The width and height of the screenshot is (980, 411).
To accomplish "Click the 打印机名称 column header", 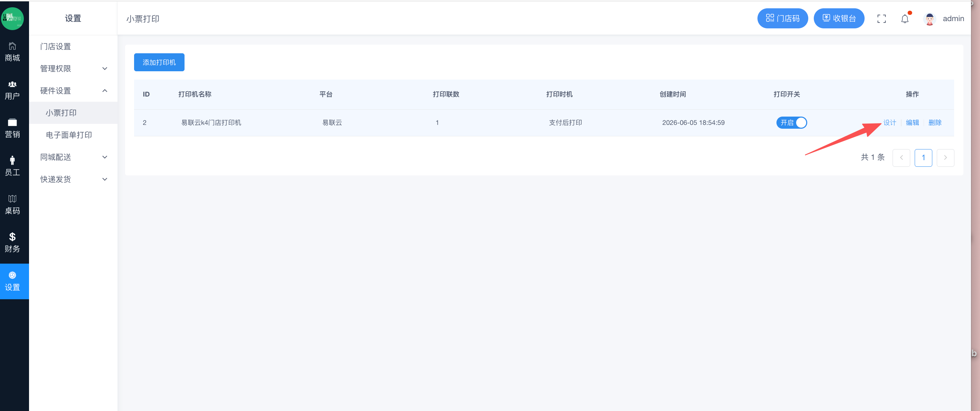I will (195, 94).
